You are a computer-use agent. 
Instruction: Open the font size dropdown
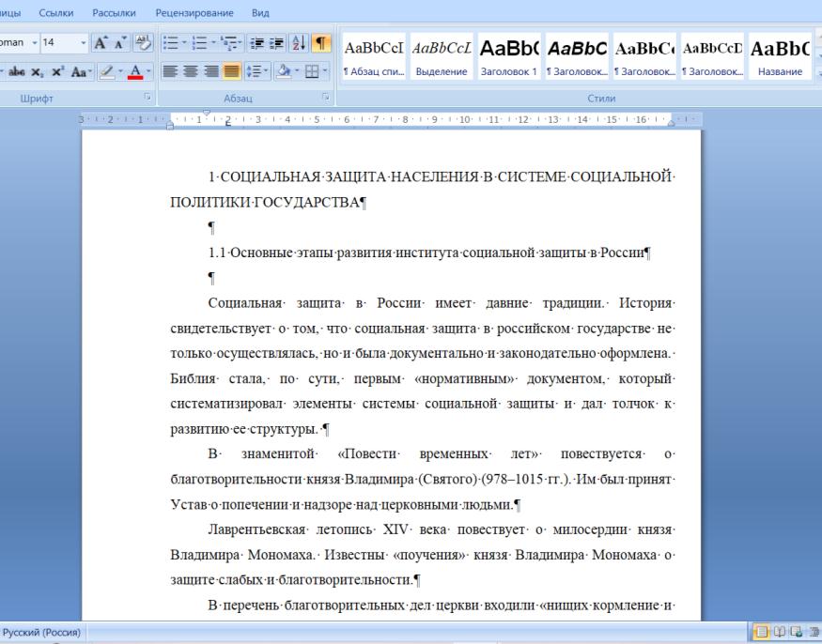click(83, 44)
